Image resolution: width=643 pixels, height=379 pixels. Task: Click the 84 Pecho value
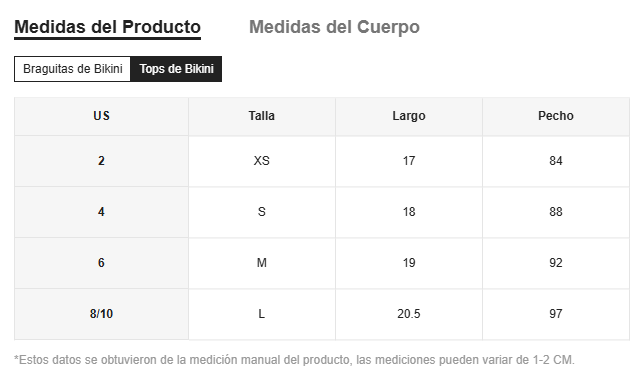click(x=556, y=161)
